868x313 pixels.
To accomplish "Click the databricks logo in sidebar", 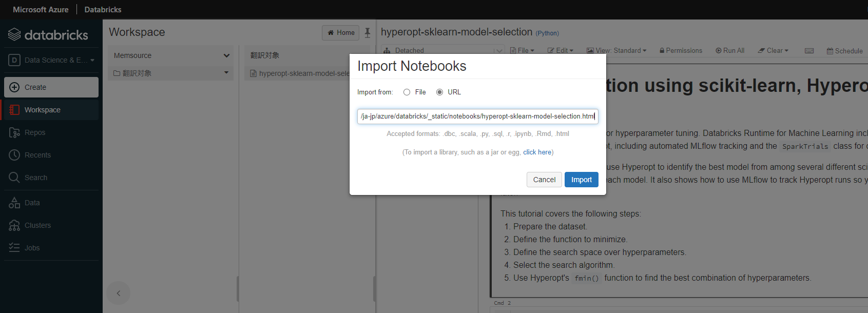I will coord(48,35).
